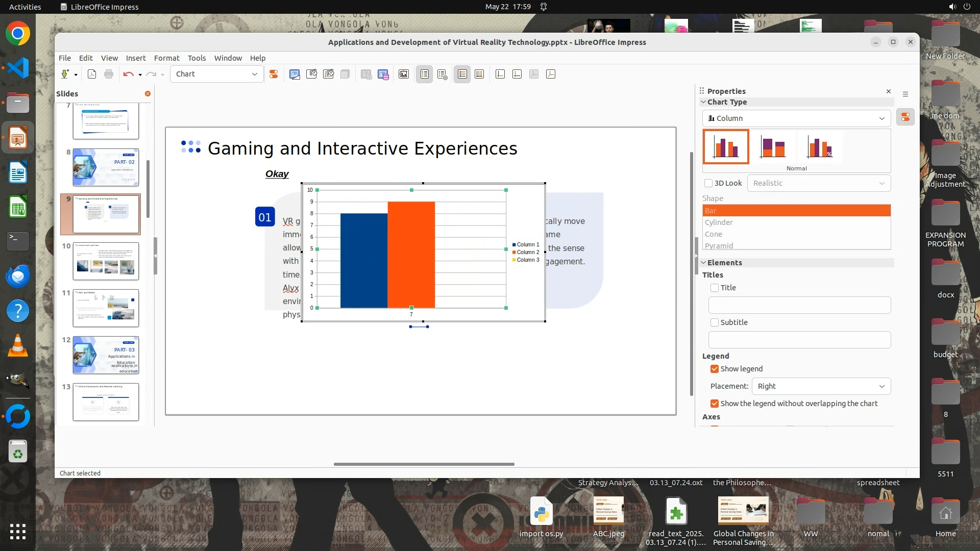Check the Title checkbox under Titles
Viewport: 980px width, 551px height.
[715, 288]
